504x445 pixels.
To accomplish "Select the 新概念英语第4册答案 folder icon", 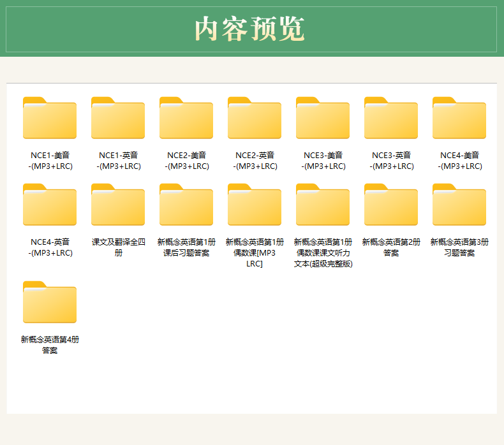I will click(x=50, y=302).
